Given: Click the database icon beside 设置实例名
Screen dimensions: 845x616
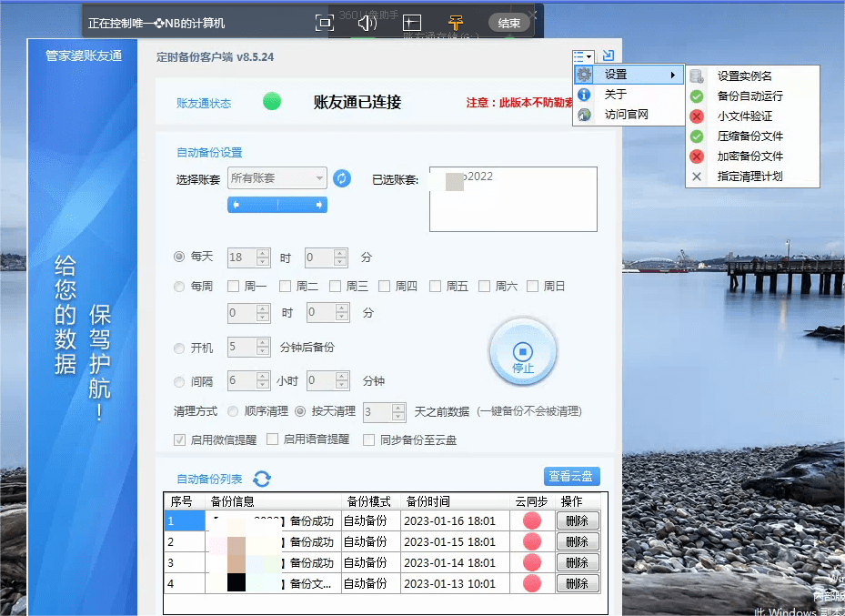Looking at the screenshot, I should tap(697, 76).
